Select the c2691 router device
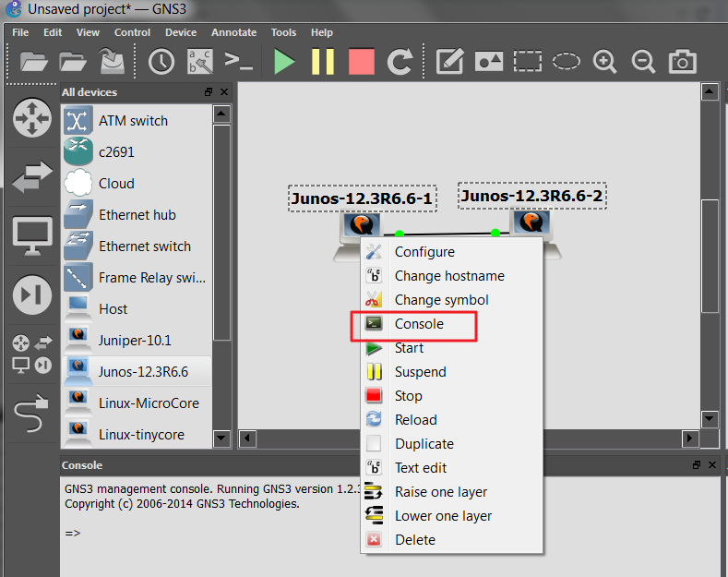Screen dimensions: 728x577 point(137,152)
